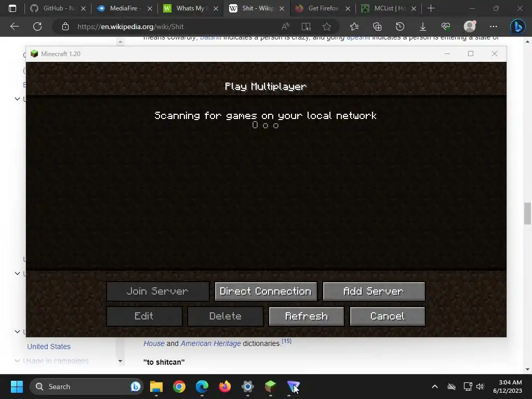Viewport: 532px width, 399px height.
Task: Open the Windows Start menu
Action: pyautogui.click(x=17, y=387)
